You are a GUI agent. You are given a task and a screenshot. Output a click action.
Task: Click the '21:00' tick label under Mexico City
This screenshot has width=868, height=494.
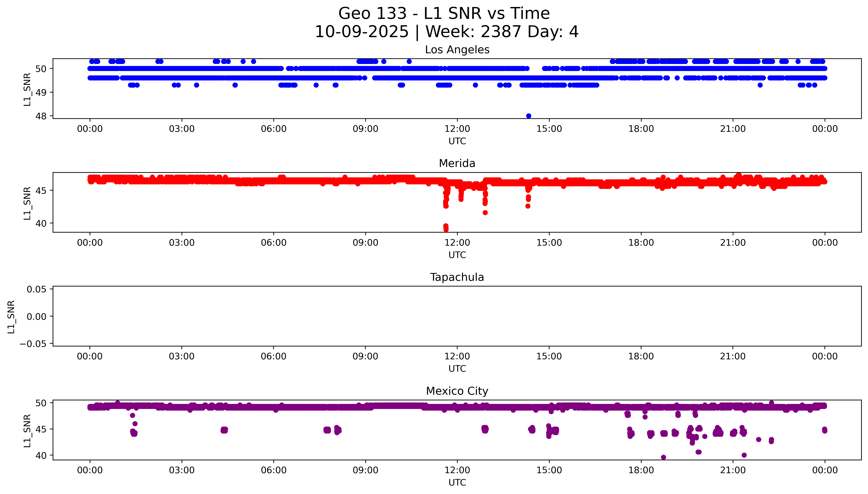[x=733, y=470]
